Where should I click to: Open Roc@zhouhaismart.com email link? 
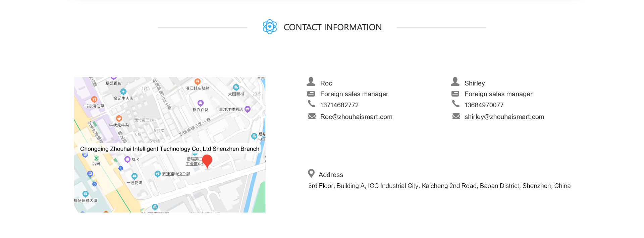pos(356,117)
